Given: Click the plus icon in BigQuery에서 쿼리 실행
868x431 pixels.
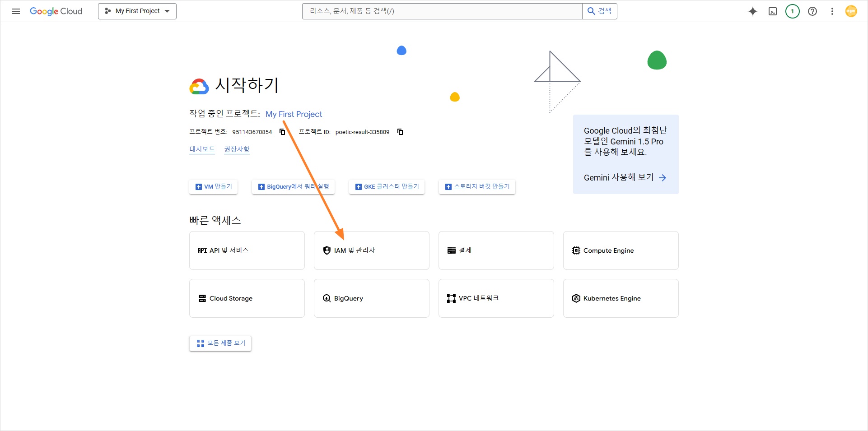Looking at the screenshot, I should (261, 187).
